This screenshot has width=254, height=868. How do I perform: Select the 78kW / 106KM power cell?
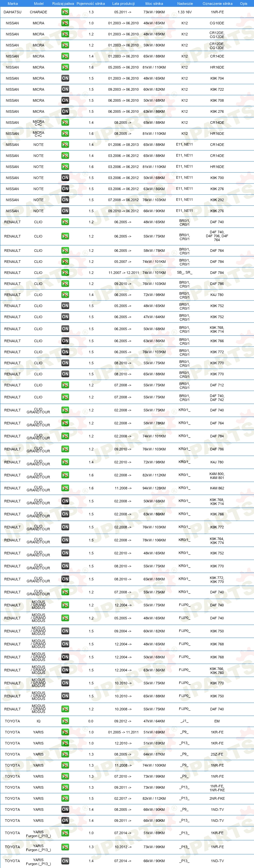point(154,540)
